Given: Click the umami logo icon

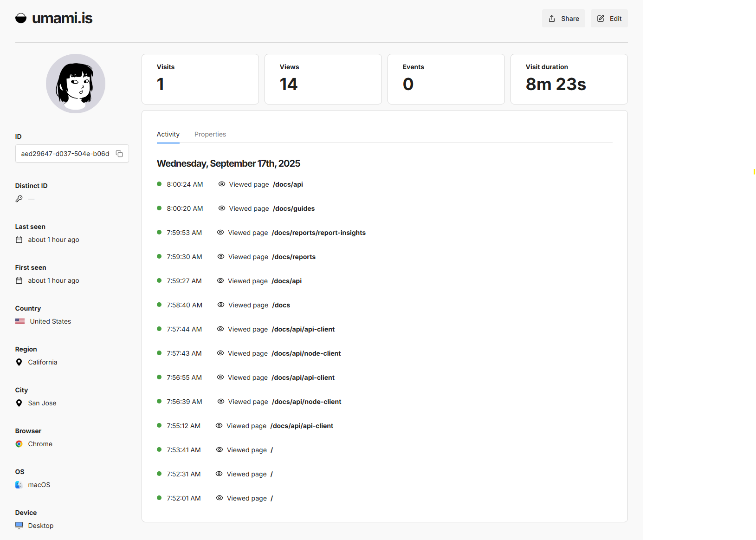Looking at the screenshot, I should 21,18.
